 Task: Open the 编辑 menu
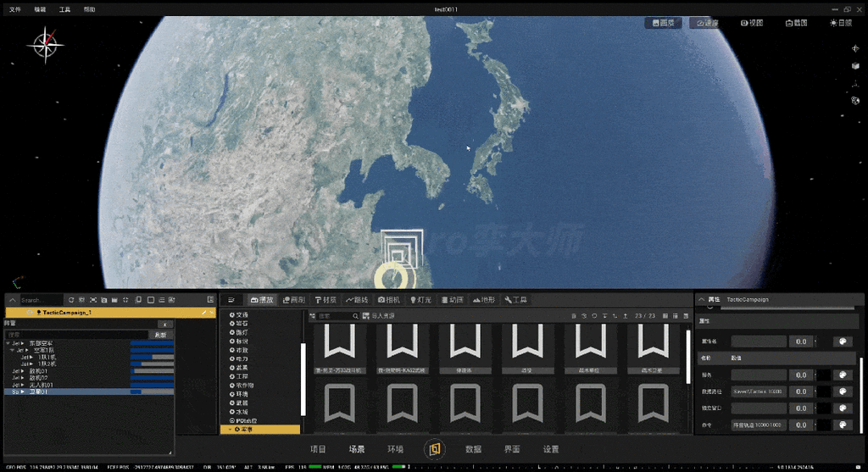pyautogui.click(x=40, y=9)
